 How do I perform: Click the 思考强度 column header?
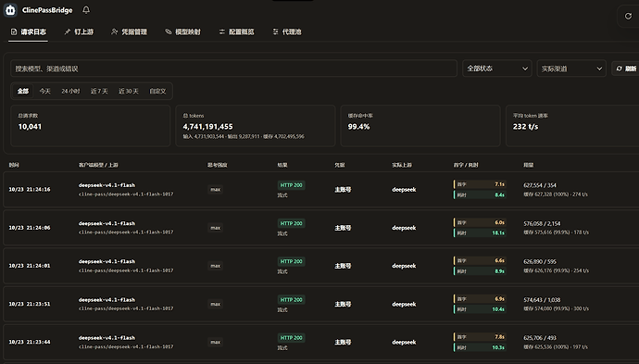pyautogui.click(x=218, y=165)
